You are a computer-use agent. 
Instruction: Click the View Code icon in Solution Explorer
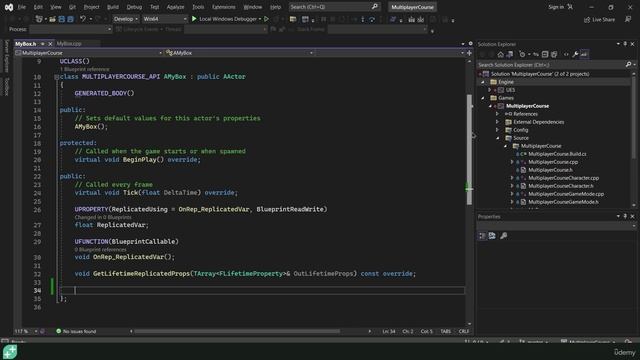point(566,54)
